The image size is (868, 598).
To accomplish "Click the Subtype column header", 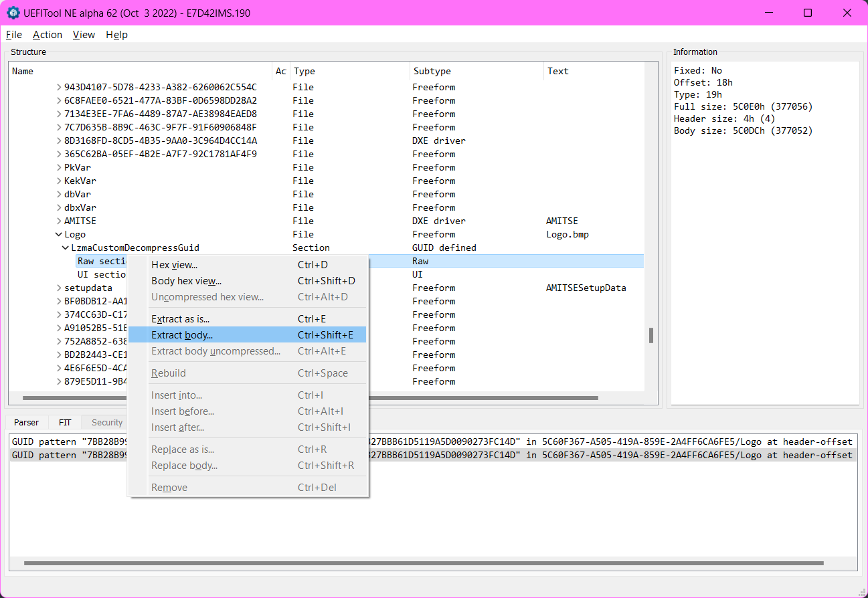I will (432, 71).
